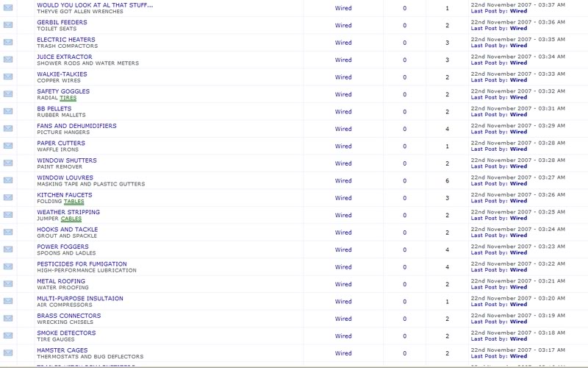Click envelope icon beside BRASS CONNECTORS thread
This screenshot has width=588, height=368.
[8, 319]
